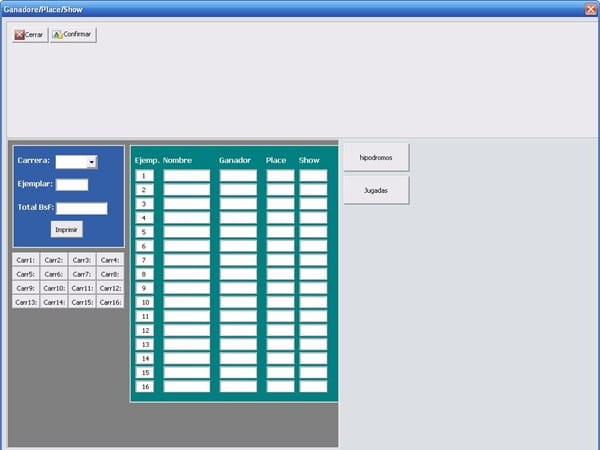Viewport: 600px width, 450px height.
Task: Click the Place field for ejemplar 4
Action: pyautogui.click(x=280, y=218)
